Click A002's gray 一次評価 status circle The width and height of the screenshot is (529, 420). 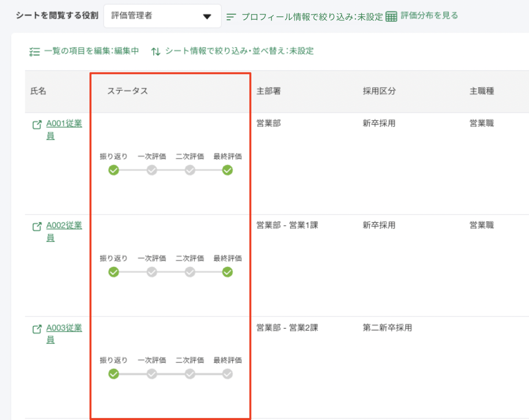click(152, 272)
